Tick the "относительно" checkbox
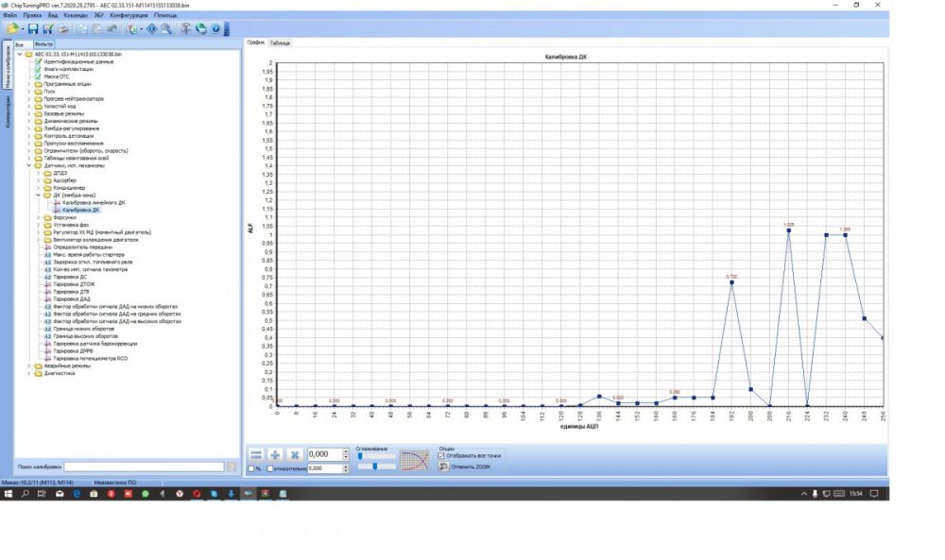Viewport: 945px width, 560px height. [269, 468]
